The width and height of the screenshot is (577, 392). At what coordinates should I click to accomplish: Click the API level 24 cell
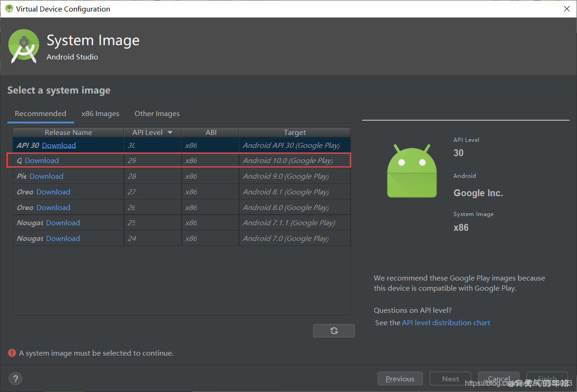click(153, 239)
